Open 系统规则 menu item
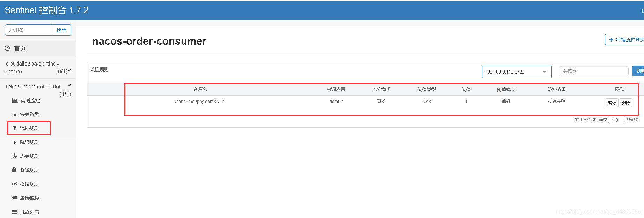 point(30,170)
